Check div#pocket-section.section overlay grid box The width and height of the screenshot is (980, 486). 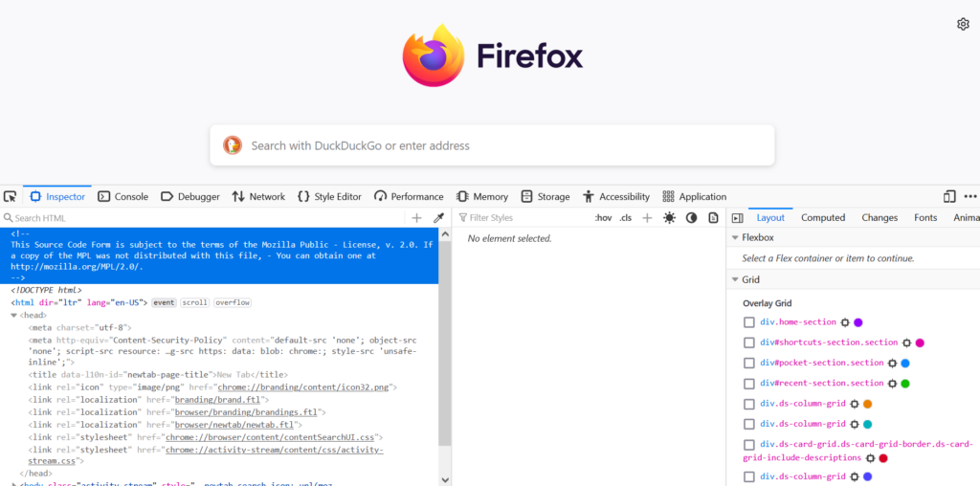[748, 363]
